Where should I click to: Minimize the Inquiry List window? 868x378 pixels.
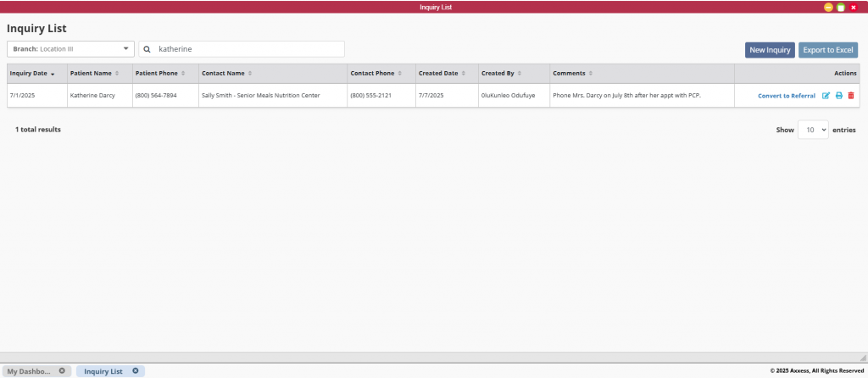tap(828, 7)
